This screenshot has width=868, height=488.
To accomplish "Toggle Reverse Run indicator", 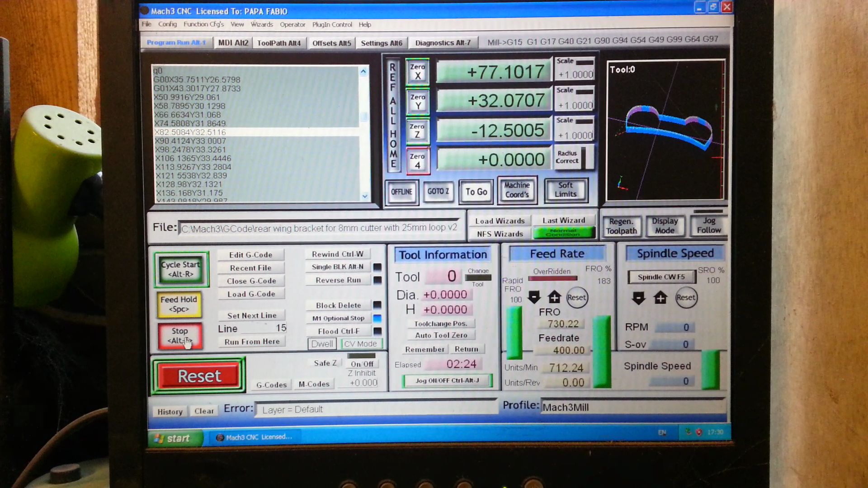I will 377,280.
